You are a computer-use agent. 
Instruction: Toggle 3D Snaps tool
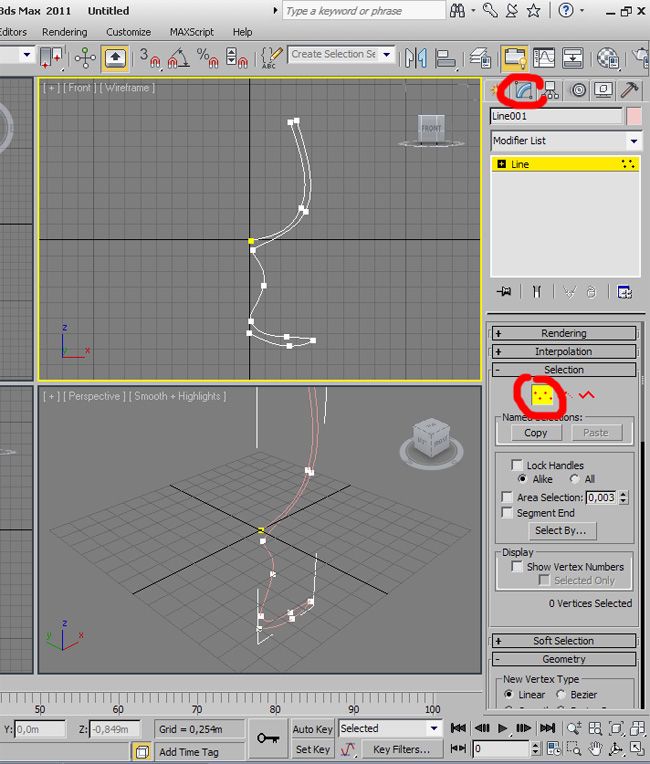[x=150, y=58]
